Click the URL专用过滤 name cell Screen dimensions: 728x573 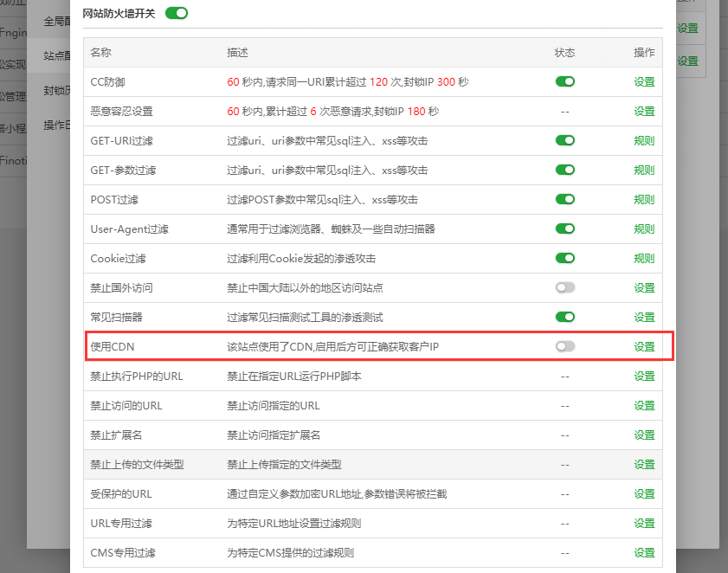(x=121, y=524)
